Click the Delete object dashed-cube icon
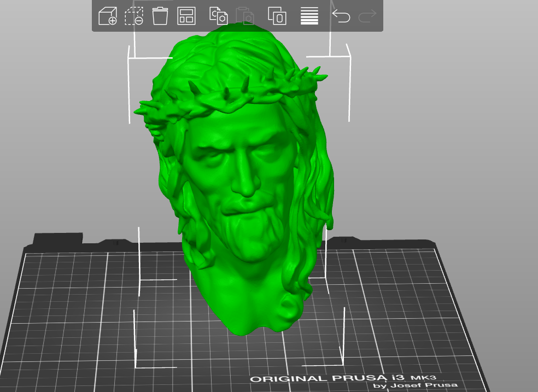This screenshot has height=392, width=538. [x=134, y=16]
